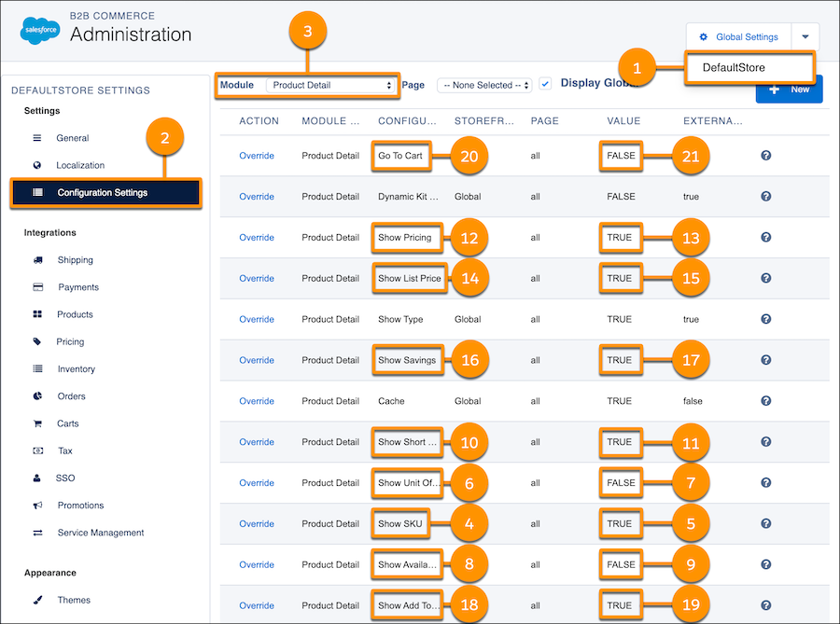This screenshot has width=840, height=624.
Task: Click the Global Settings button
Action: 739,37
